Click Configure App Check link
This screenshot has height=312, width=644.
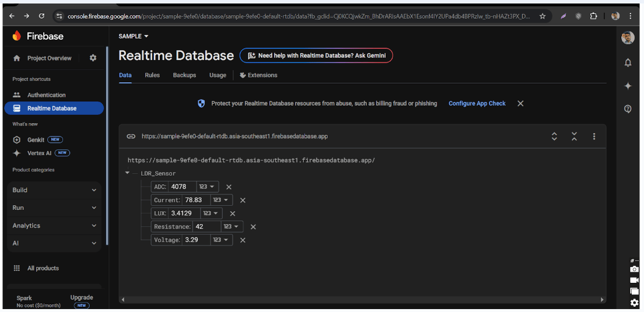click(477, 103)
